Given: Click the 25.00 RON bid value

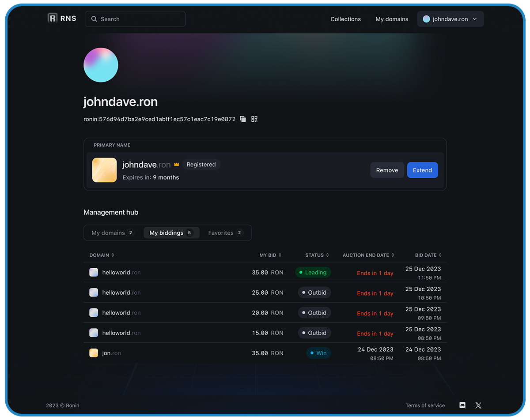Looking at the screenshot, I should (x=268, y=292).
